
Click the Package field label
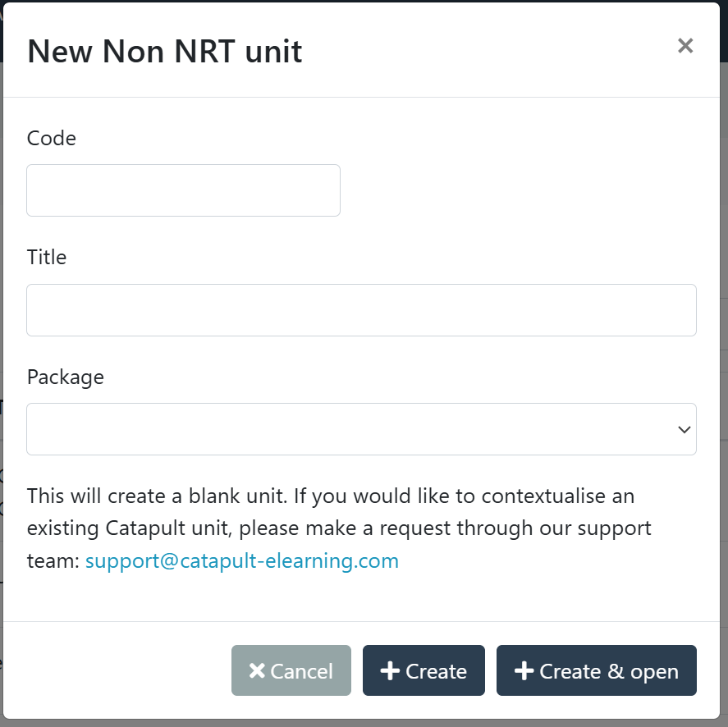(x=66, y=377)
